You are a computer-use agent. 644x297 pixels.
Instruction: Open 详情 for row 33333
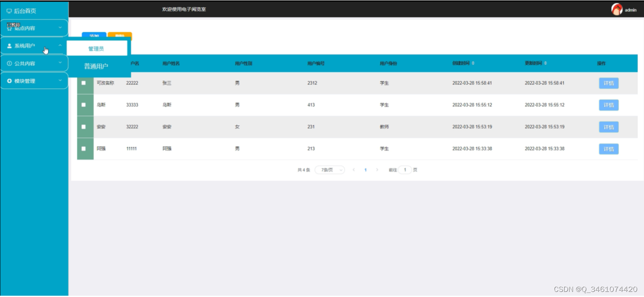pyautogui.click(x=609, y=105)
